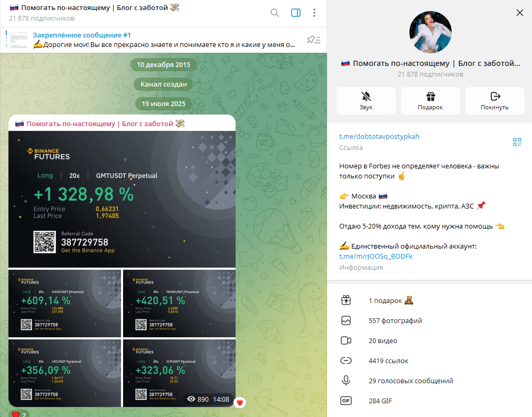Leave channel with Покинуть button
Image resolution: width=532 pixels, height=417 pixels.
click(x=494, y=101)
